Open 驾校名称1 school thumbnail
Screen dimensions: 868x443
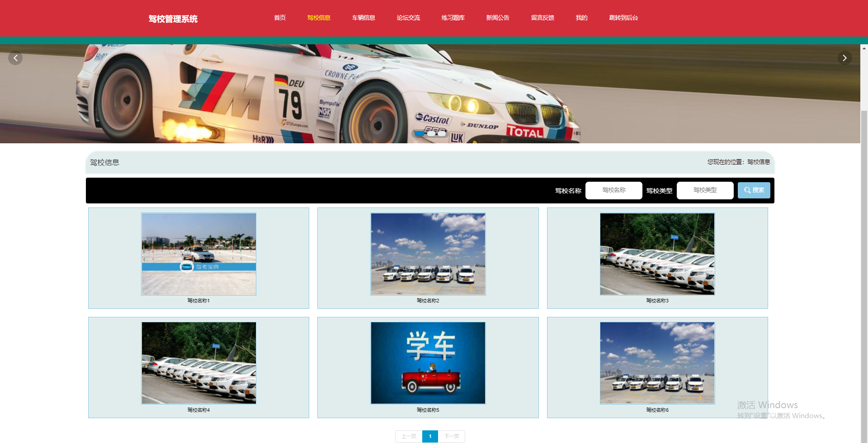pos(198,254)
